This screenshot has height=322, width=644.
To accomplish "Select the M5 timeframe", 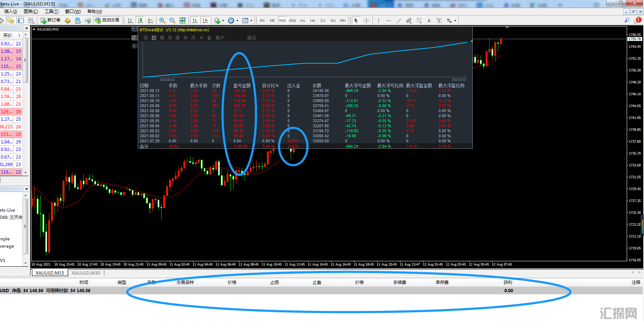I will [272, 20].
